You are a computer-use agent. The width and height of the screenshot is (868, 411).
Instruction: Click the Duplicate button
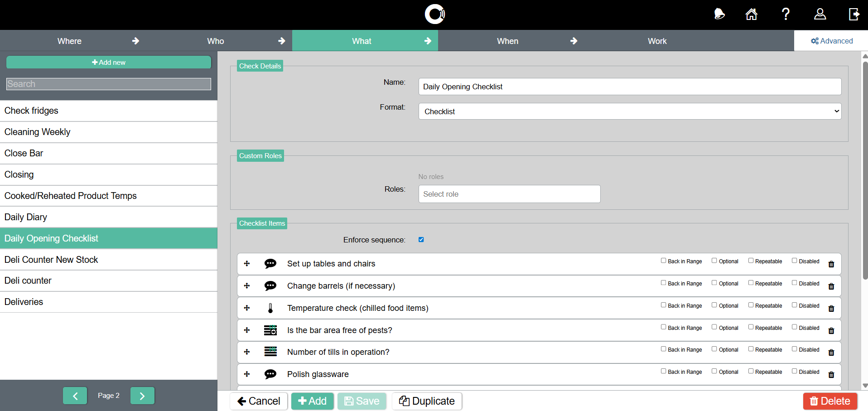coord(427,401)
